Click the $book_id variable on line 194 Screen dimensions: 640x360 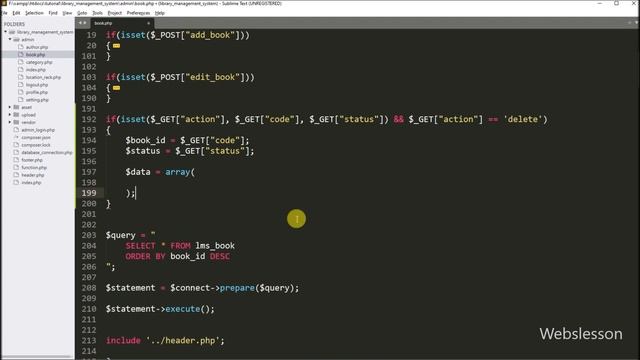point(145,140)
